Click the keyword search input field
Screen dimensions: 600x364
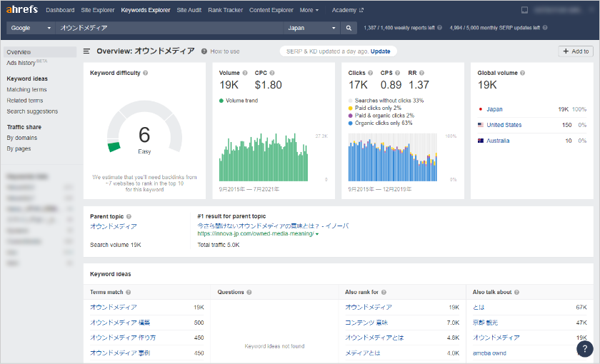pos(169,28)
